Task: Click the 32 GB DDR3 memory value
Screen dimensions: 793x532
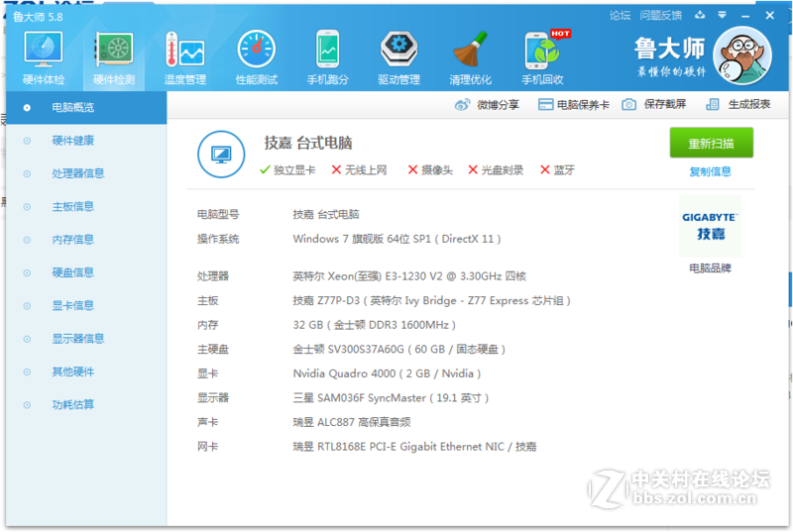Action: (x=375, y=325)
